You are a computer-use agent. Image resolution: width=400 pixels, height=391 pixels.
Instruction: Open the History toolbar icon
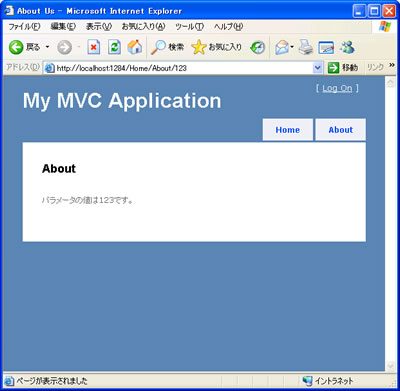click(257, 47)
